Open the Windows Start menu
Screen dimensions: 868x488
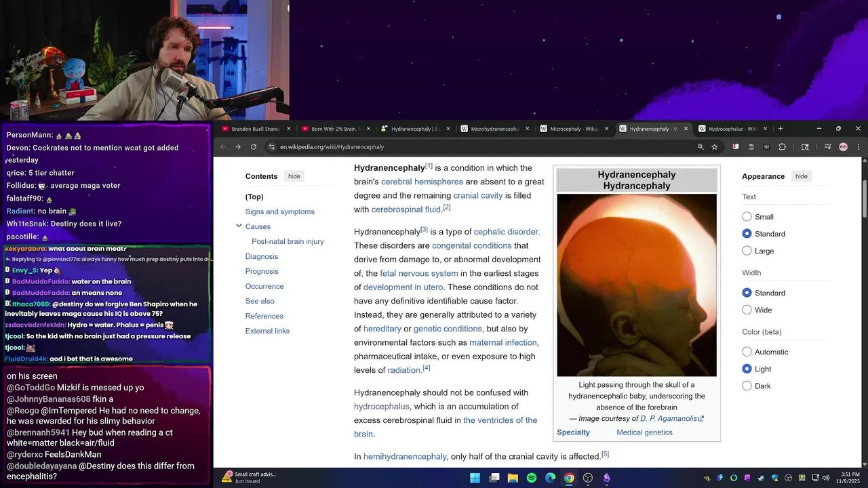(475, 478)
